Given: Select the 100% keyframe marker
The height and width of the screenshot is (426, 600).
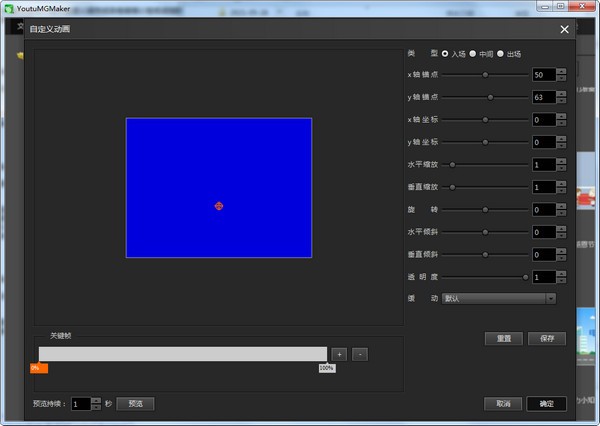Looking at the screenshot, I should coord(326,368).
